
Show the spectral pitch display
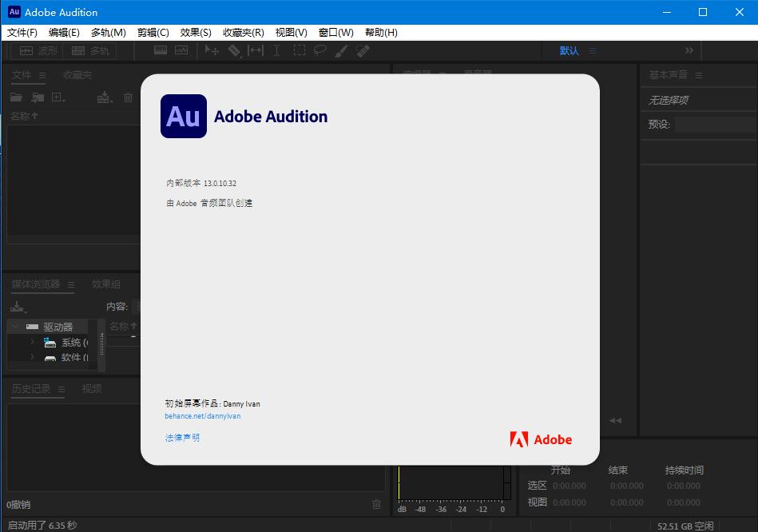182,50
